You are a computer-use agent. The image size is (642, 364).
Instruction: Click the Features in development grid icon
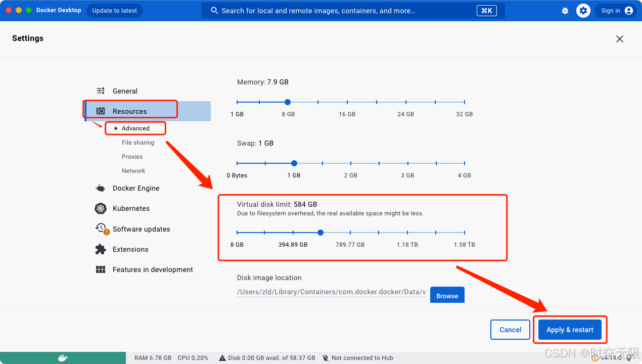[101, 269]
